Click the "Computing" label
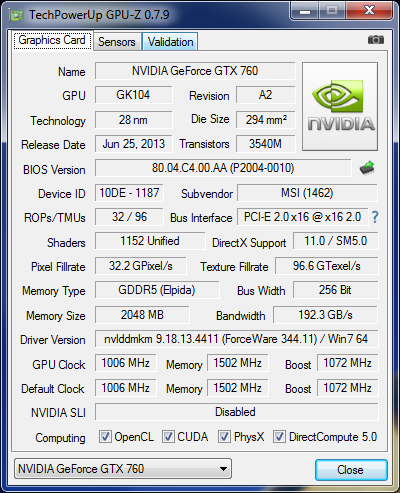The width and height of the screenshot is (400, 493). click(60, 438)
